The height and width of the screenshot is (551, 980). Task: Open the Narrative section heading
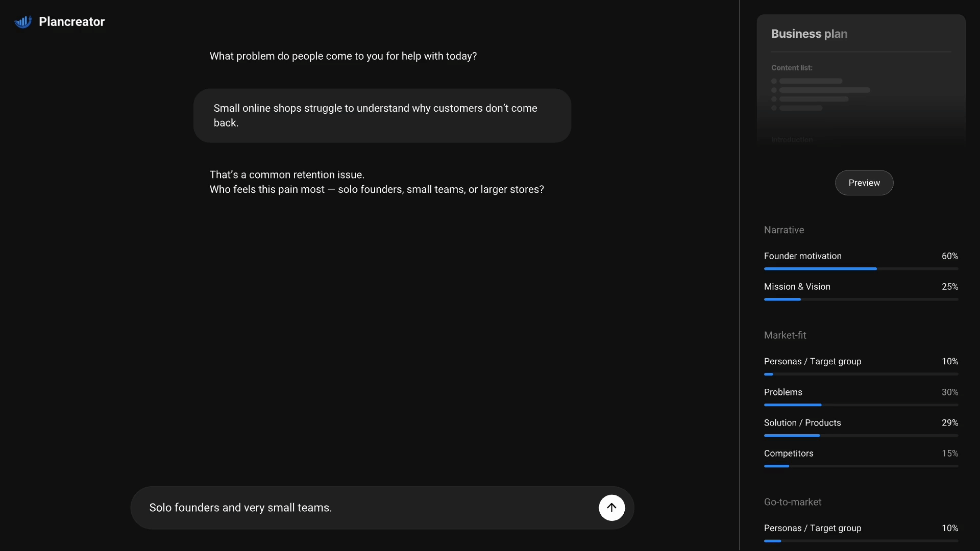click(x=784, y=230)
